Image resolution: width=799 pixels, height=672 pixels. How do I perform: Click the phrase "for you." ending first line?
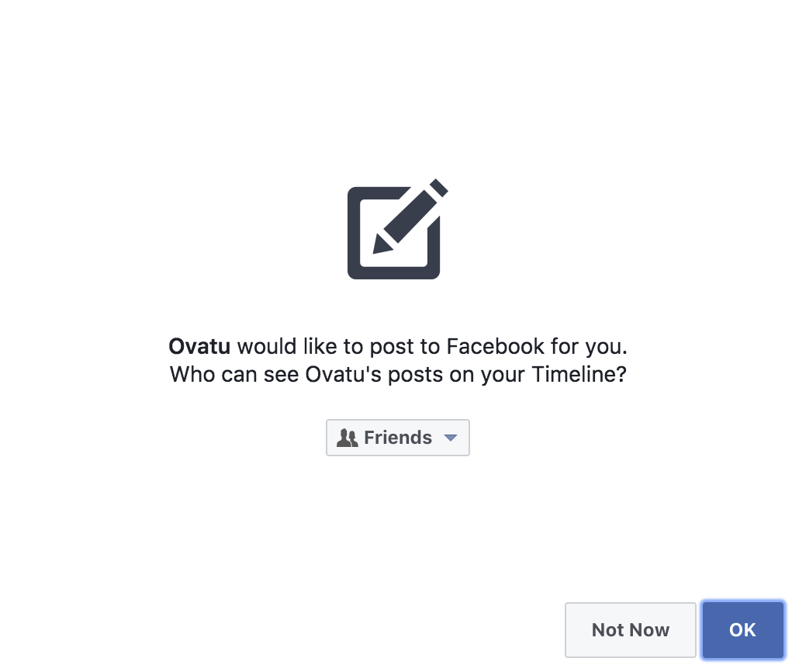coord(589,347)
